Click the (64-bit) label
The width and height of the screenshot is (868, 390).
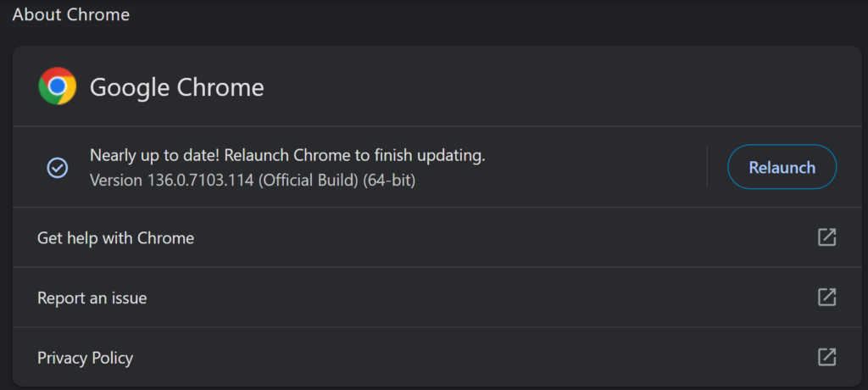point(389,181)
